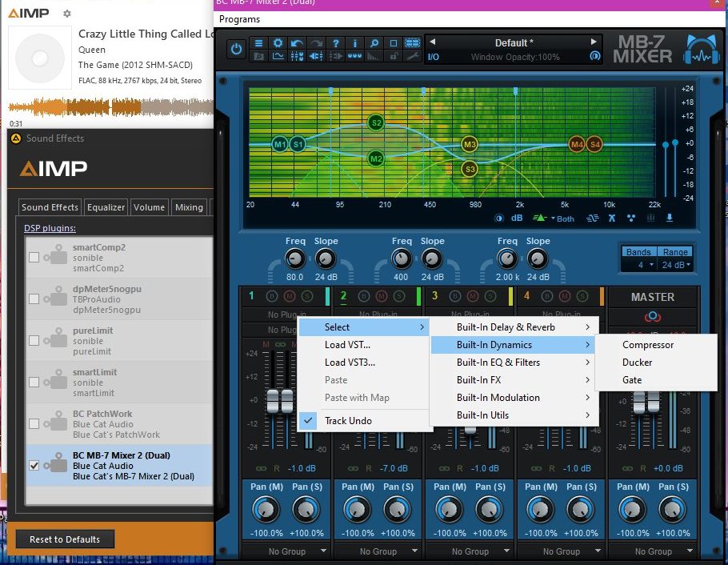The image size is (728, 565).
Task: Click the Default preset name
Action: pyautogui.click(x=514, y=42)
